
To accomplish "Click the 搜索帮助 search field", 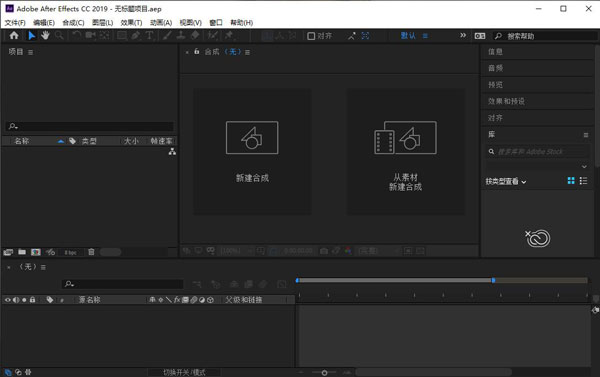I will (545, 36).
